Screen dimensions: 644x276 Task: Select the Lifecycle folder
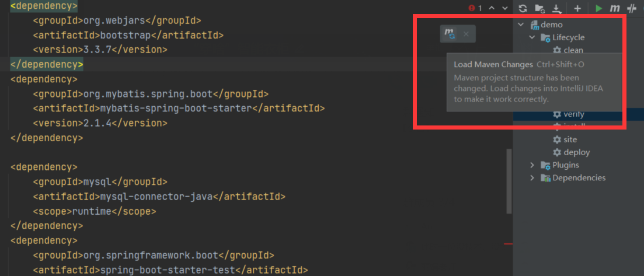[569, 37]
